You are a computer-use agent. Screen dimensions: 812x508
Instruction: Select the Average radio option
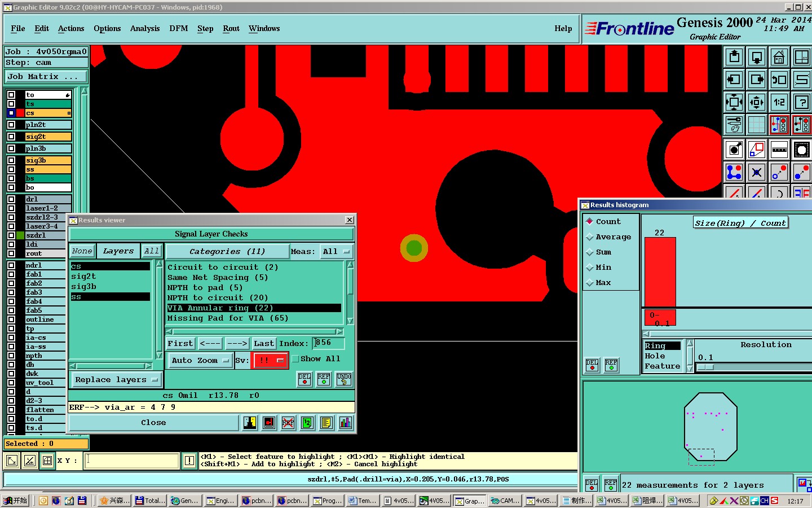(590, 237)
